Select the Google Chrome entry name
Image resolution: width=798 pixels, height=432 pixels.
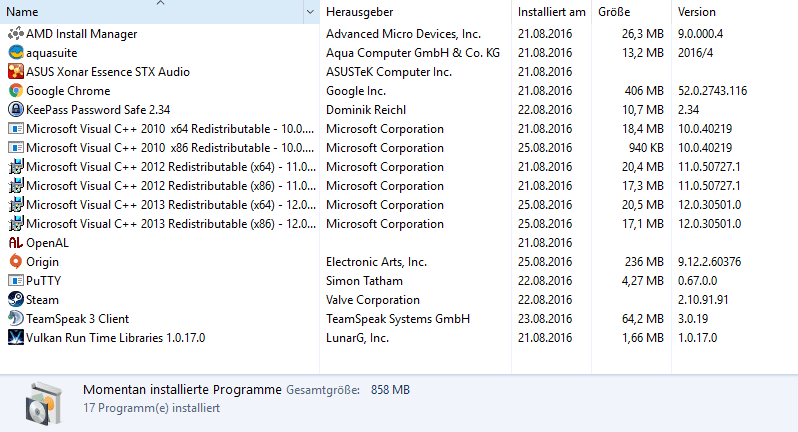click(68, 91)
